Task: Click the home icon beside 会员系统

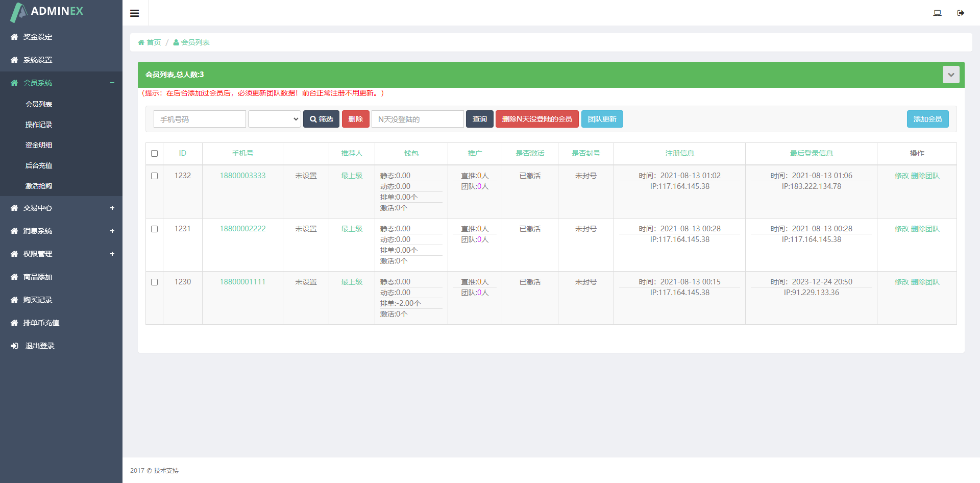Action: click(x=14, y=83)
